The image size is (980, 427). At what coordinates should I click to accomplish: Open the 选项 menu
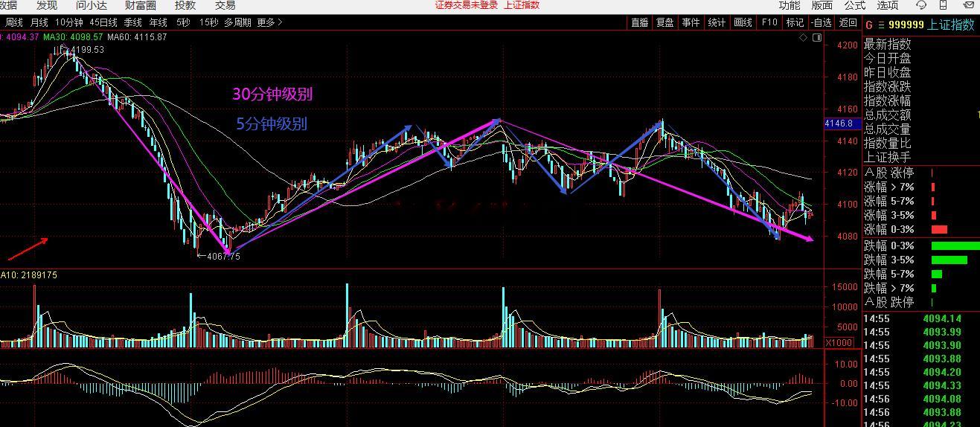click(x=888, y=5)
